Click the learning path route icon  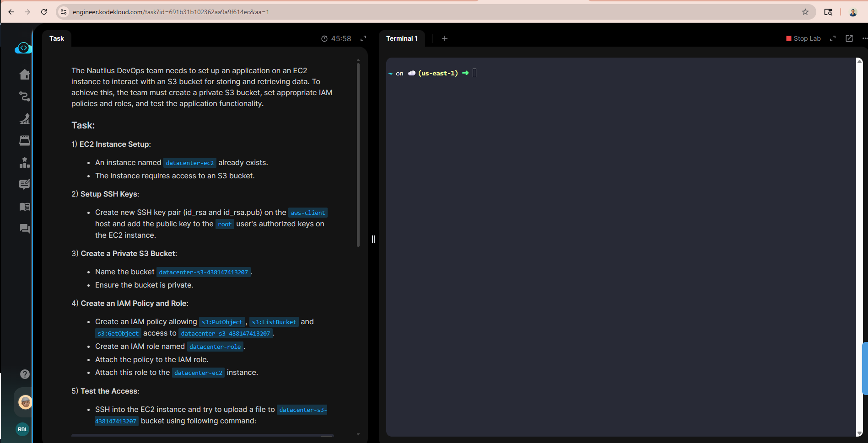click(x=25, y=96)
